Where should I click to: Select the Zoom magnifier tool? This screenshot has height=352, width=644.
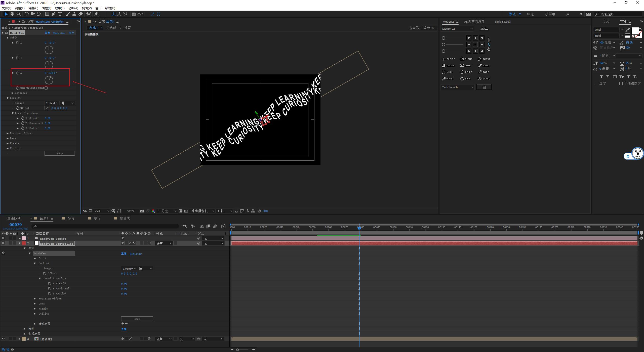tap(18, 14)
